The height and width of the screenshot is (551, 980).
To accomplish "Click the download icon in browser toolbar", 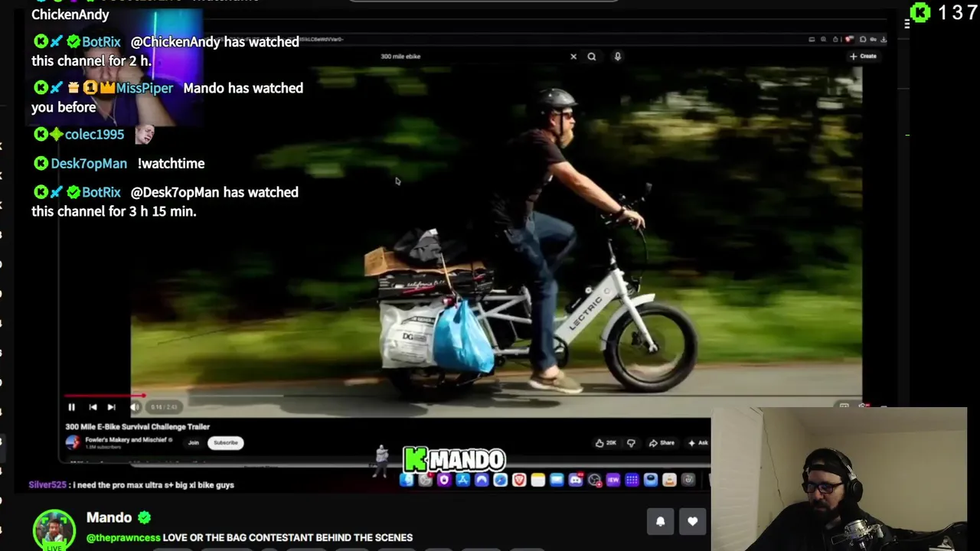I will 883,39.
